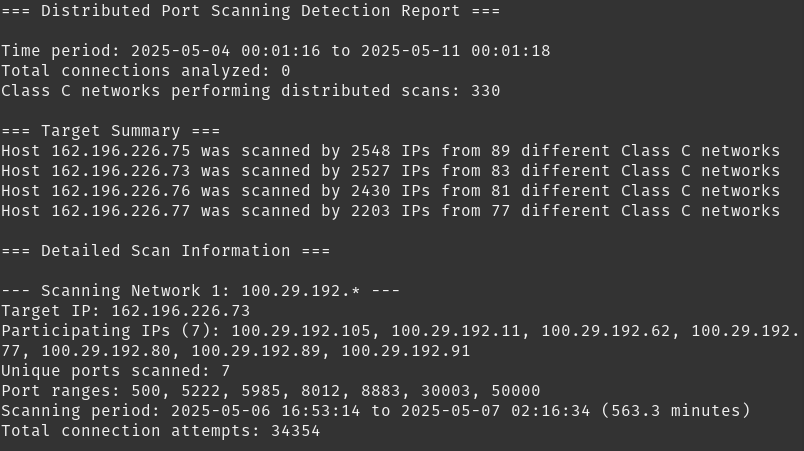The image size is (804, 451).
Task: Click the Total connections analyzed value 0
Action: (x=286, y=71)
